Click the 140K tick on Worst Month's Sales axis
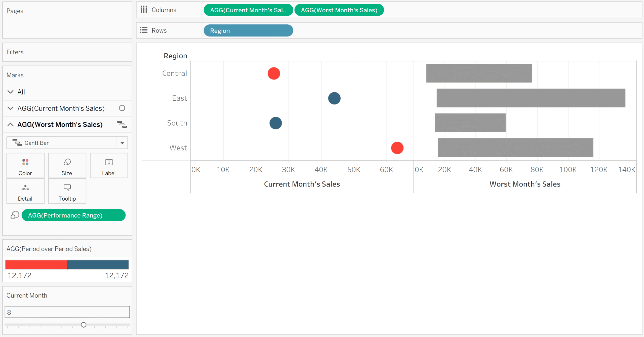 pyautogui.click(x=627, y=170)
